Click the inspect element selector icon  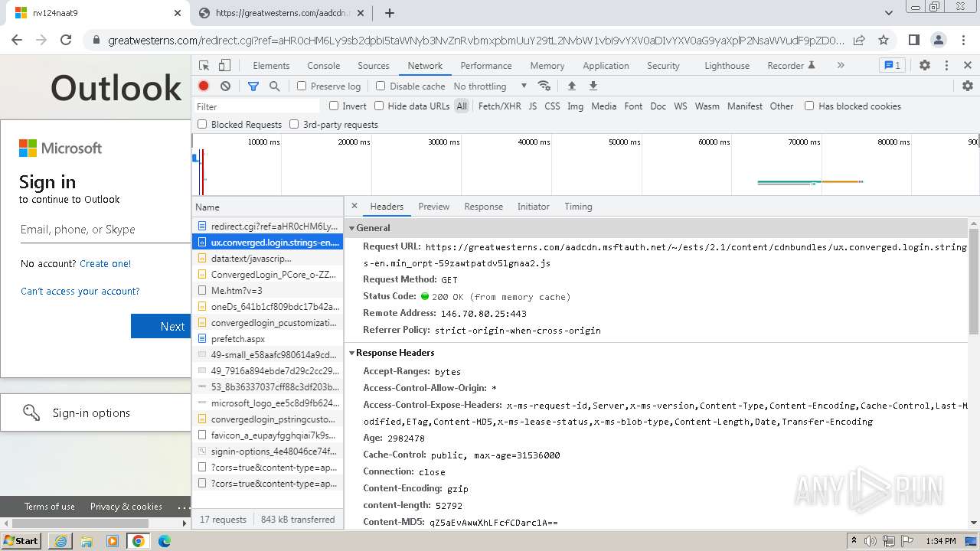click(204, 66)
